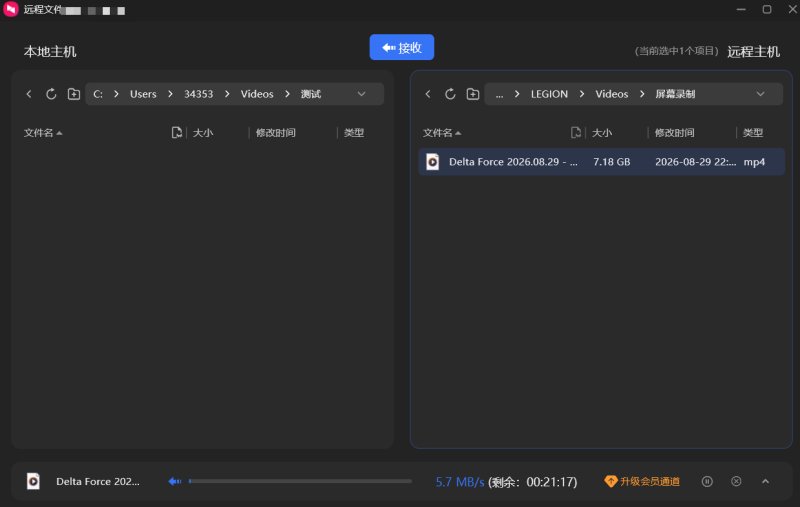Go back in local host panel
The height and width of the screenshot is (507, 800).
pyautogui.click(x=29, y=94)
